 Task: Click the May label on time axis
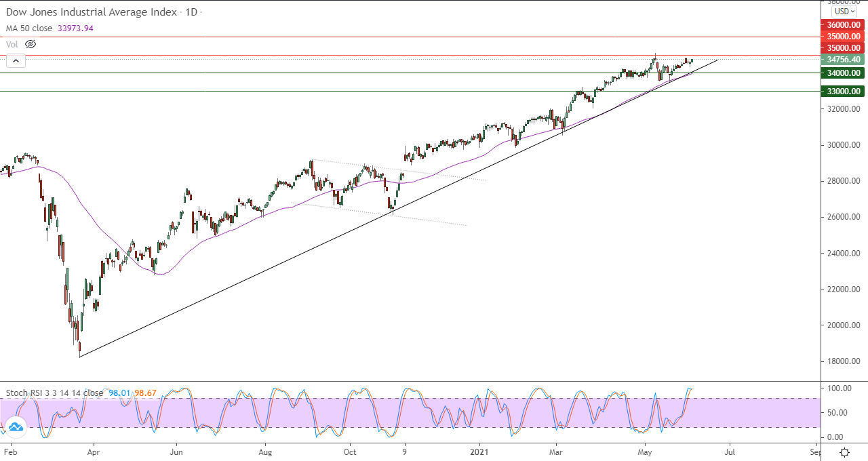[x=645, y=451]
